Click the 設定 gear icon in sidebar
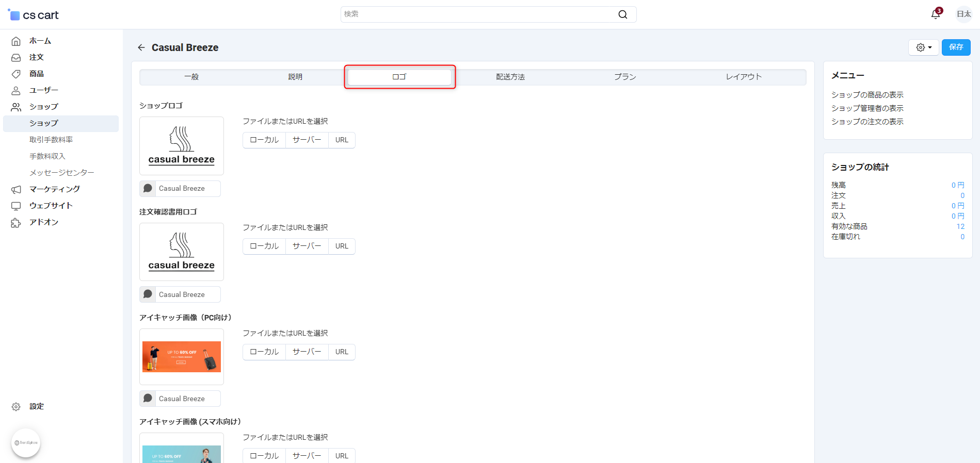980x463 pixels. 16,407
